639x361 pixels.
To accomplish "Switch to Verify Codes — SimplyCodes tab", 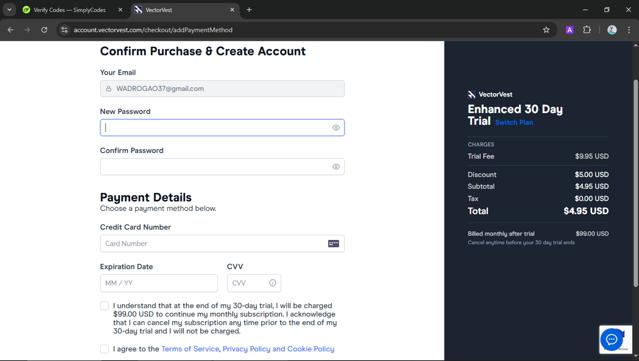I will coord(69,10).
